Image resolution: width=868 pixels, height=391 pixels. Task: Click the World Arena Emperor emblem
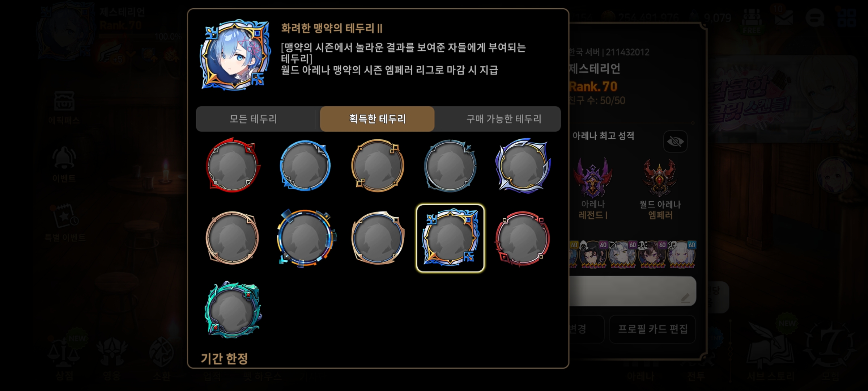[660, 178]
